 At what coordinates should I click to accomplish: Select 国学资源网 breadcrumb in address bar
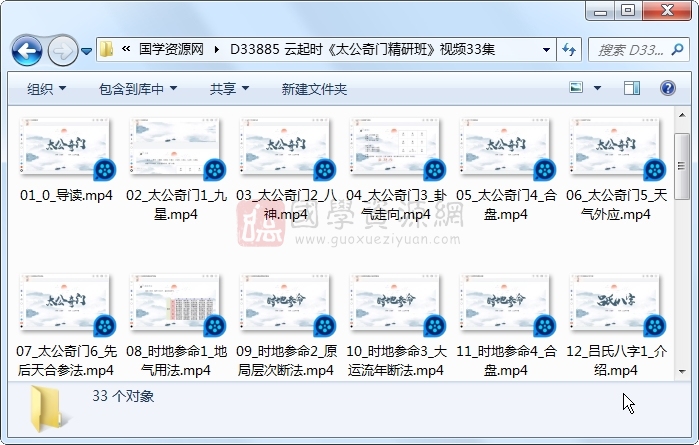pyautogui.click(x=171, y=49)
